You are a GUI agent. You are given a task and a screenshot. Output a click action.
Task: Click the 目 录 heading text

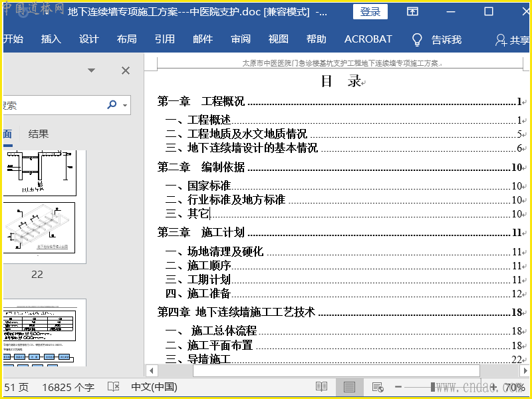pyautogui.click(x=341, y=81)
